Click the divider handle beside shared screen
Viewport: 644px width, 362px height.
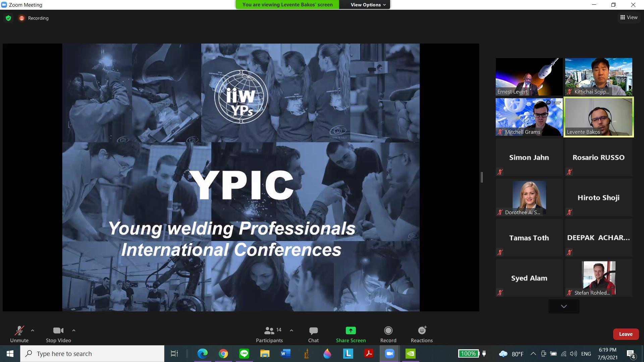tap(482, 177)
